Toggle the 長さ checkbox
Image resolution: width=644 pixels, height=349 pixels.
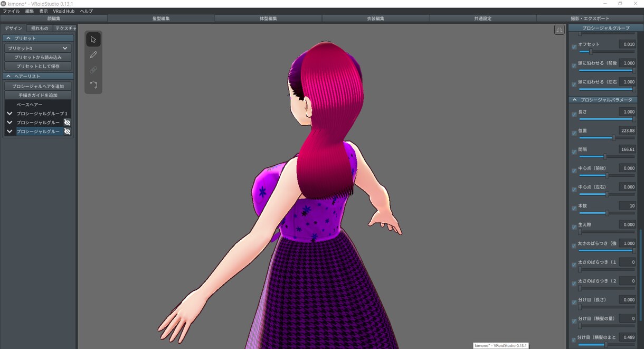coord(574,115)
